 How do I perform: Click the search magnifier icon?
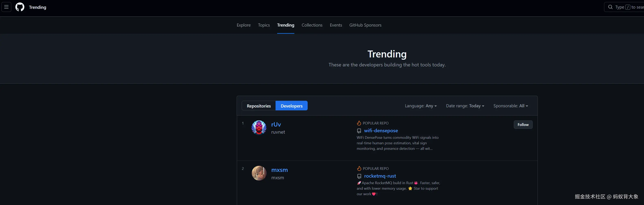pyautogui.click(x=610, y=7)
